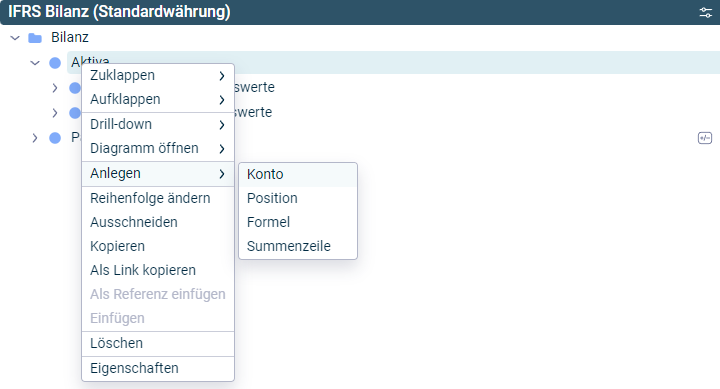Screen dimensions: 720x389
Task: Choose Drill-down from context menu
Action: click(x=158, y=124)
